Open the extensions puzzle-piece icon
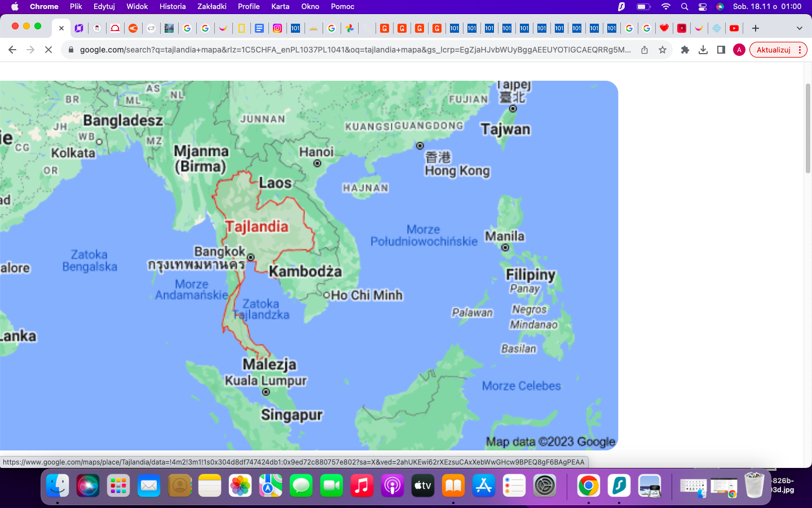 pos(685,50)
